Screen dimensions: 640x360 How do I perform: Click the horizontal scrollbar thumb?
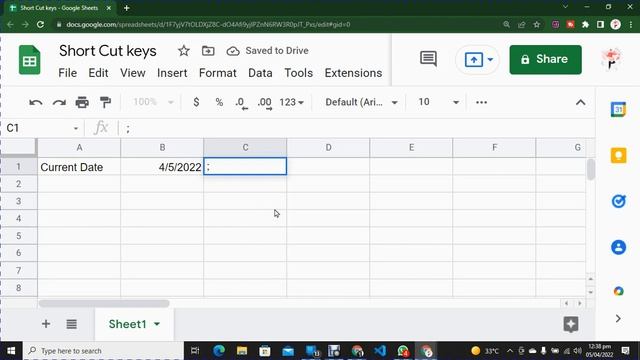pos(104,303)
